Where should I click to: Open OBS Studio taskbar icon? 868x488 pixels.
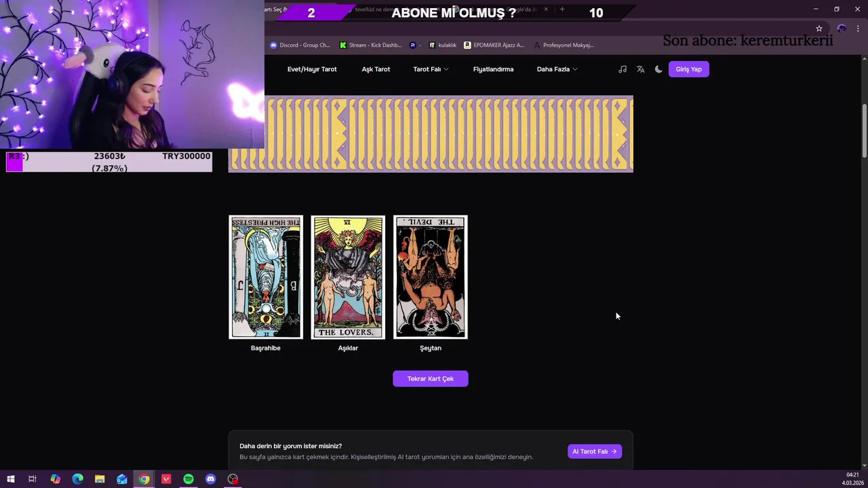pos(233,479)
